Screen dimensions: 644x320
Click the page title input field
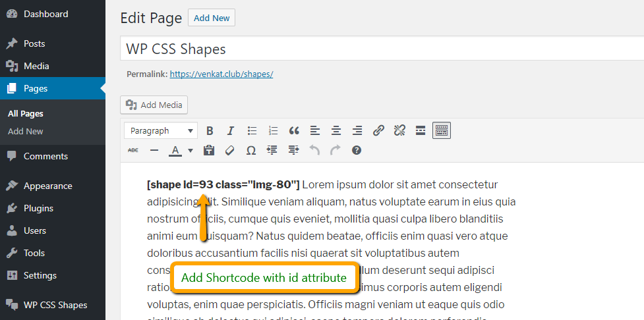[382, 49]
